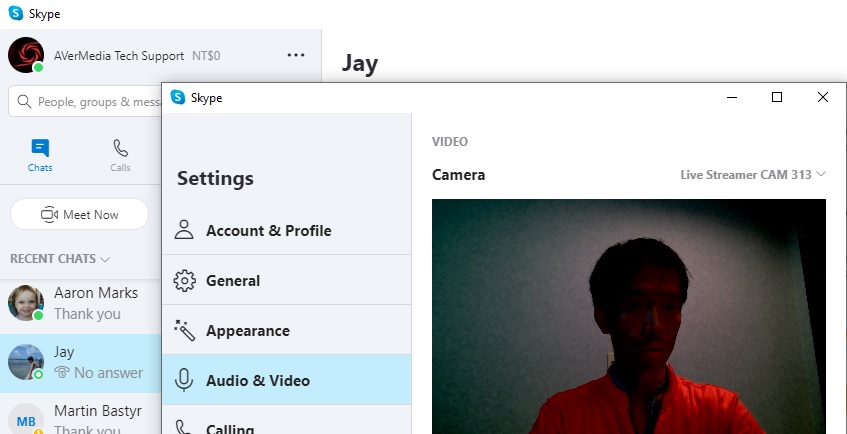
Task: Collapse the Recent Chats list
Action: tap(60, 259)
